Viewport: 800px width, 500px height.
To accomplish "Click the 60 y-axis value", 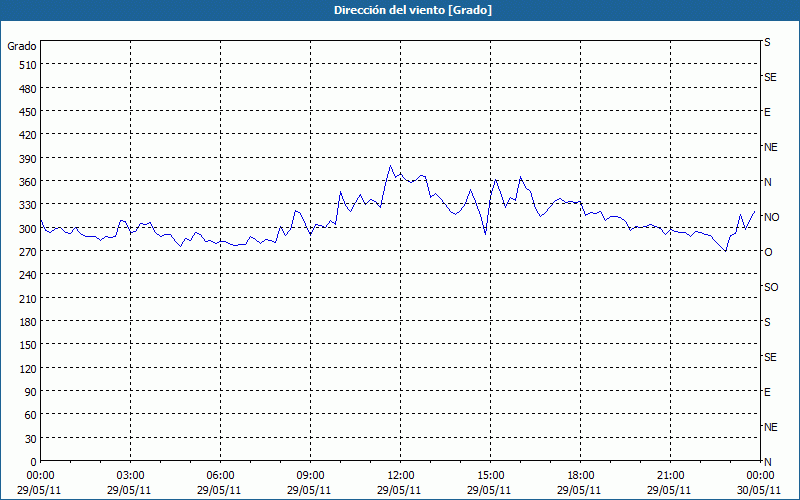I will [31, 415].
